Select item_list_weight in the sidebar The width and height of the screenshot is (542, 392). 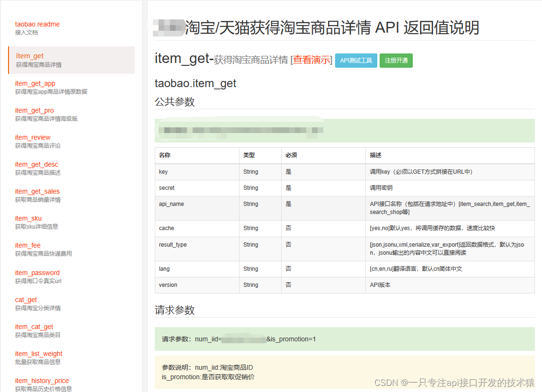click(39, 354)
